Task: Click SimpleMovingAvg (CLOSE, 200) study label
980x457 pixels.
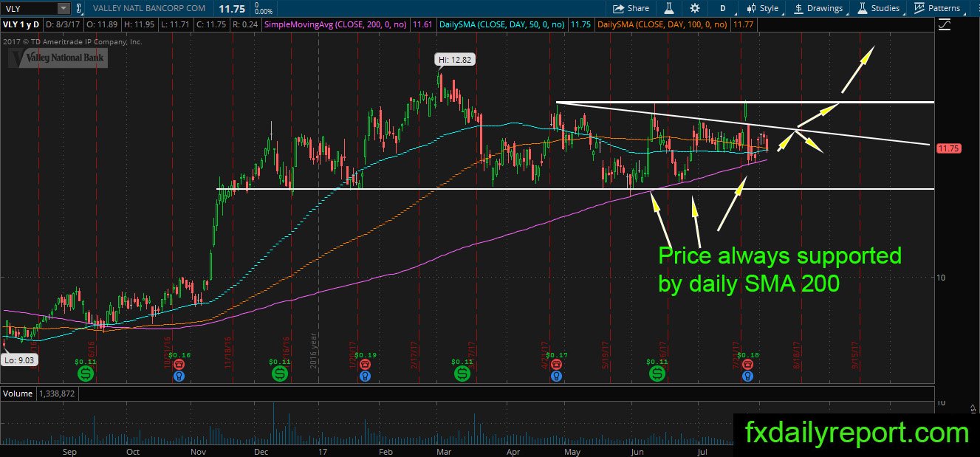Action: [x=336, y=25]
